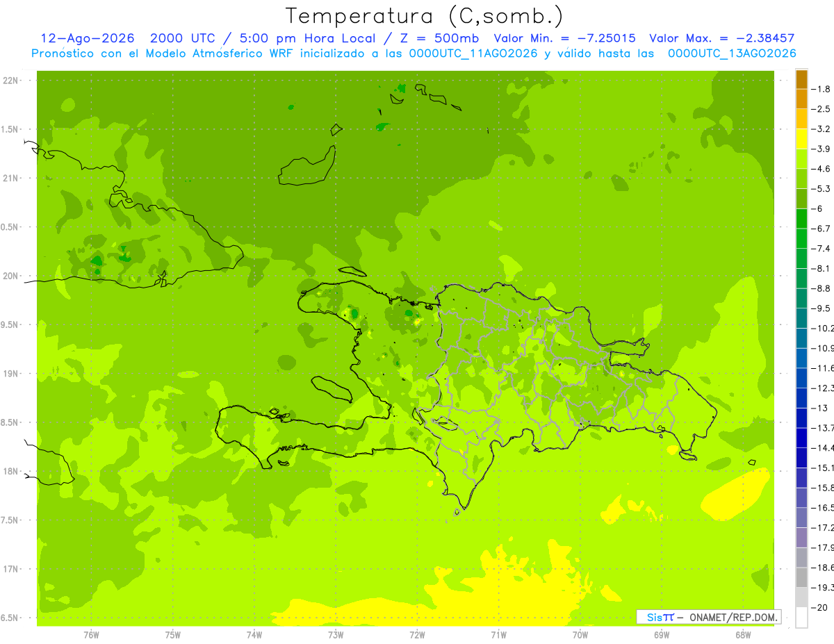Click the '74W' longitude label
The width and height of the screenshot is (834, 644).
click(x=254, y=634)
